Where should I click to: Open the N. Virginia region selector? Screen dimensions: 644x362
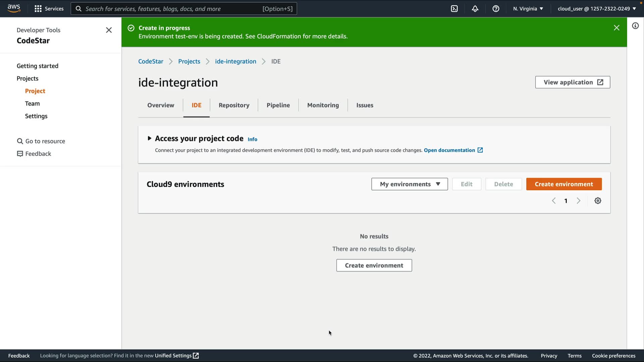click(528, 9)
